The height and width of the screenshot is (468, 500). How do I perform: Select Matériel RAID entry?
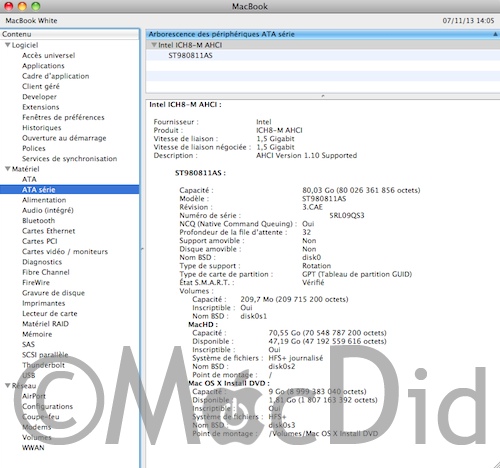pos(45,324)
